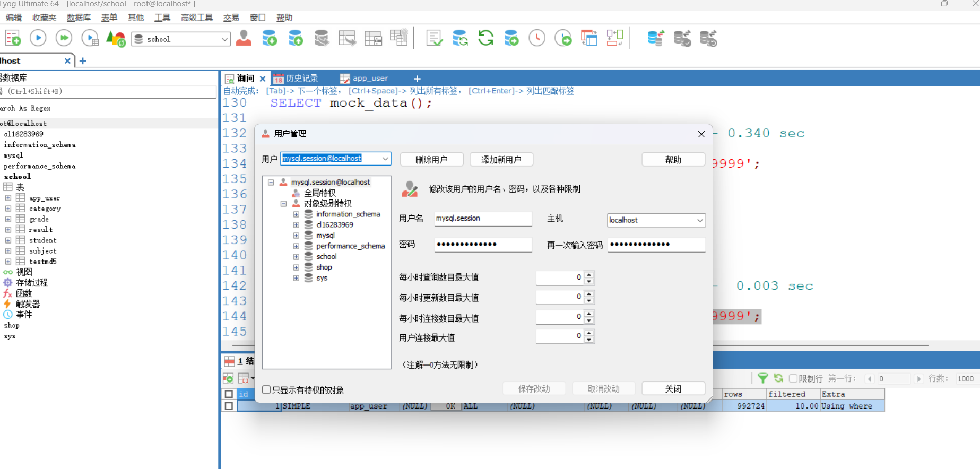Toggle the 限制行 checkbox
This screenshot has width=980, height=469.
coord(793,378)
